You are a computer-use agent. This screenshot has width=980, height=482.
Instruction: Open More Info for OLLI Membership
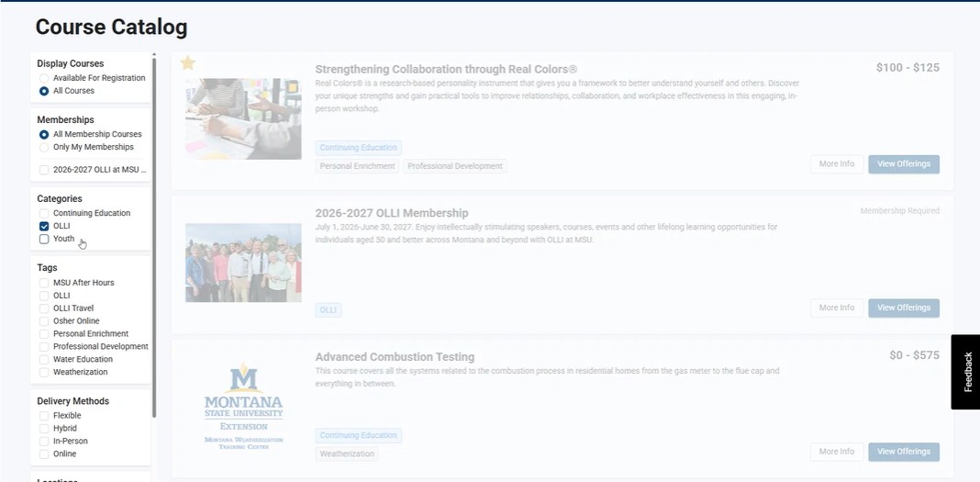pyautogui.click(x=836, y=308)
